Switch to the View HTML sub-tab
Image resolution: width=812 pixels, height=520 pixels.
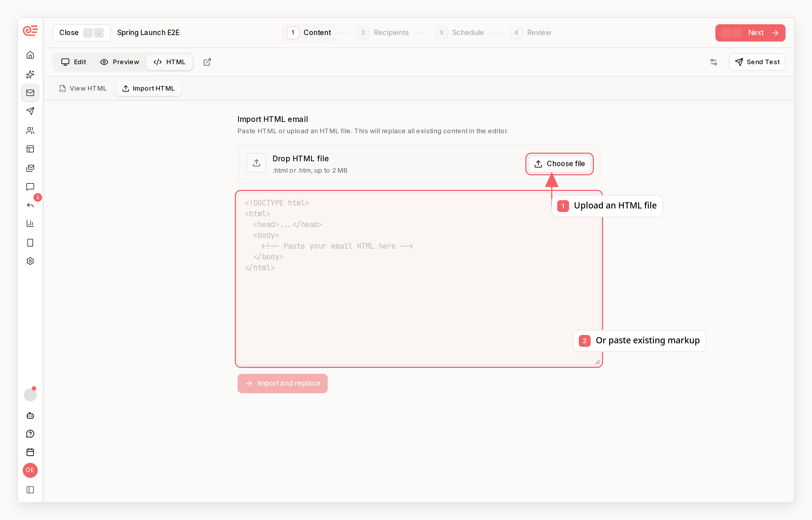point(83,88)
